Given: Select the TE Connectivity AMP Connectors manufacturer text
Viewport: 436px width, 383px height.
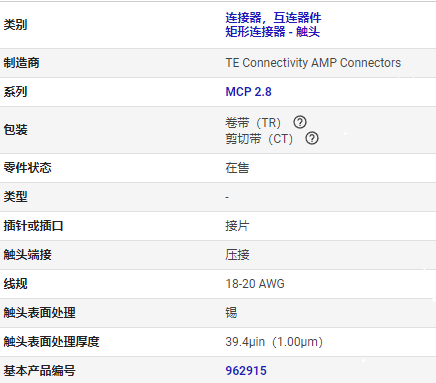Looking at the screenshot, I should pyautogui.click(x=313, y=63).
